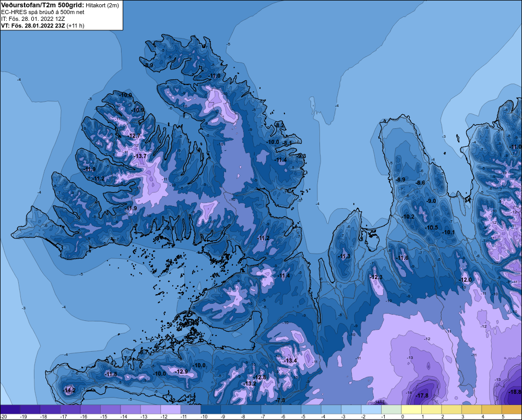Pick the legend swatch labeled -14

pos(130,410)
